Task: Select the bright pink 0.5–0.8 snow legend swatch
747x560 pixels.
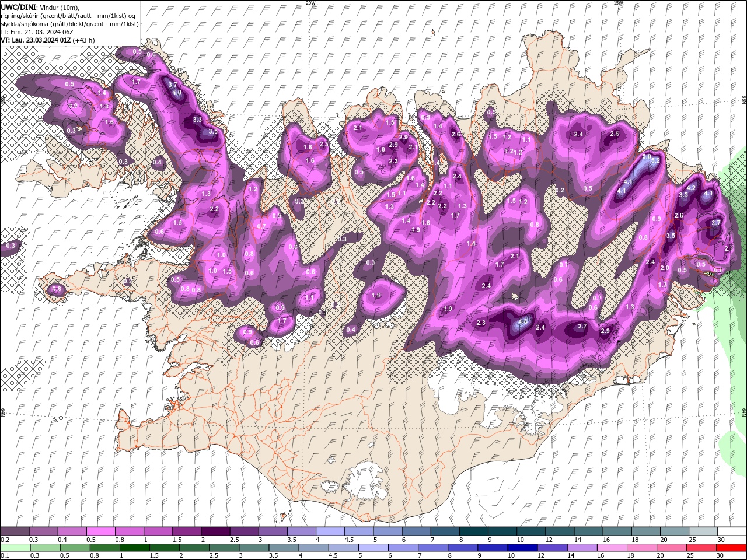Action: point(101,531)
